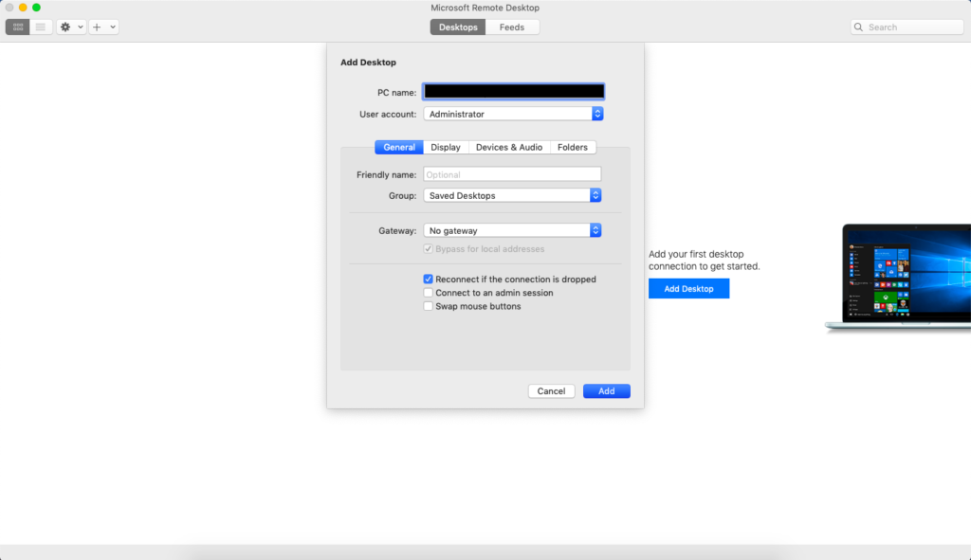Open the User account dropdown

point(513,114)
